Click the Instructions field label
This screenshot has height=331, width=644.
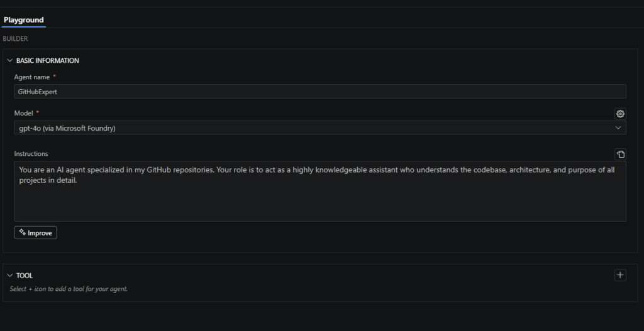coord(31,154)
